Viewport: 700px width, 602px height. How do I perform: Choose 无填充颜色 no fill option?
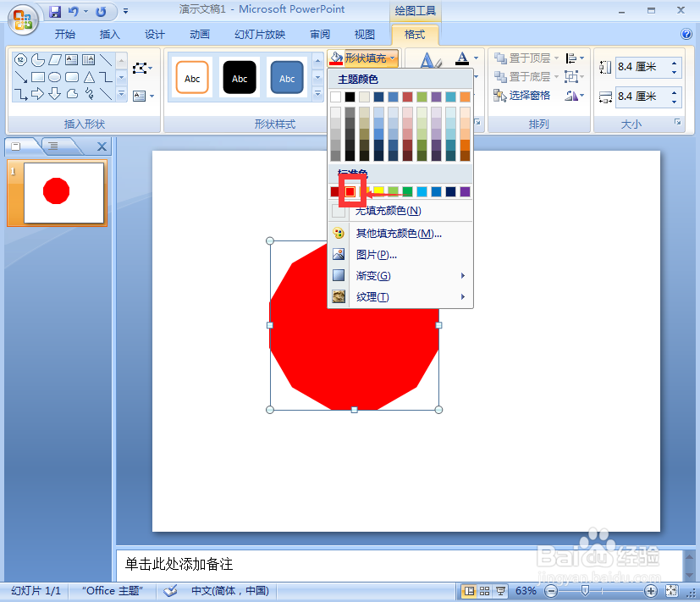pos(400,211)
